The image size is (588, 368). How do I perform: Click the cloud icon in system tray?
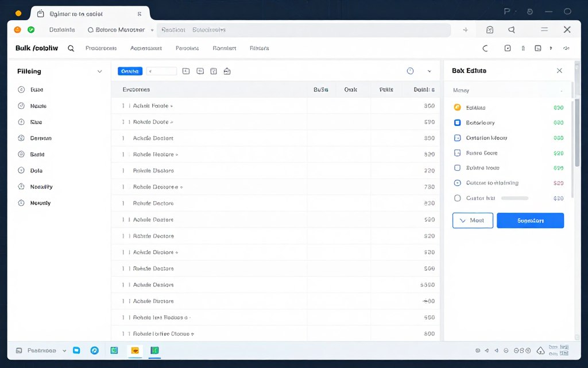click(540, 351)
